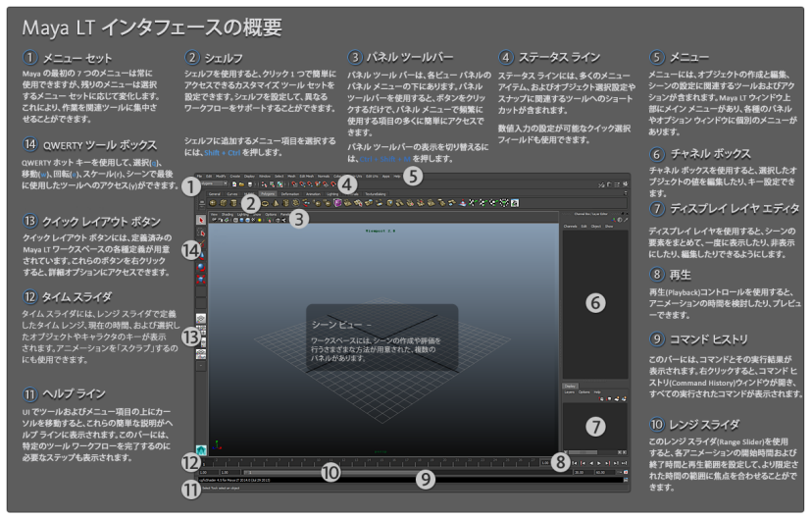The width and height of the screenshot is (812, 518).
Task: Open the Object menu in the Channel Box
Action: tap(596, 227)
